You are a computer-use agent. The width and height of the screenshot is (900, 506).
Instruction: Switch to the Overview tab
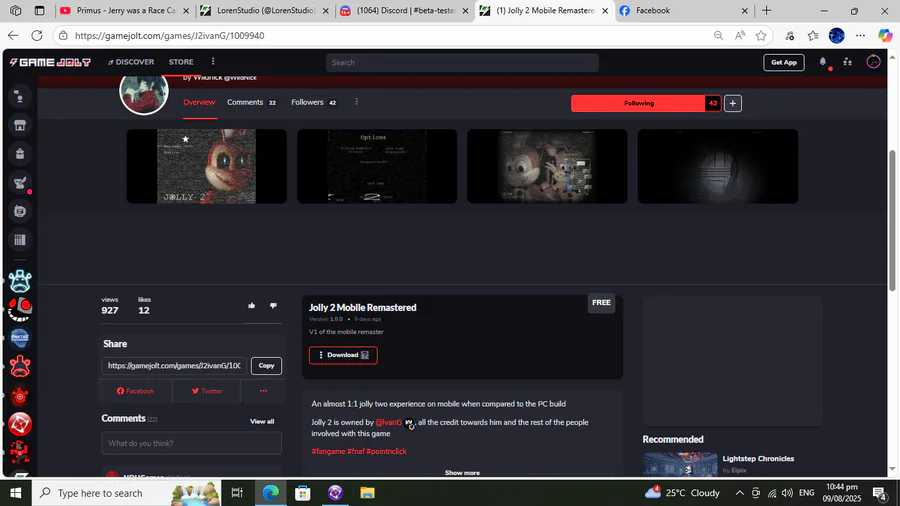(199, 102)
